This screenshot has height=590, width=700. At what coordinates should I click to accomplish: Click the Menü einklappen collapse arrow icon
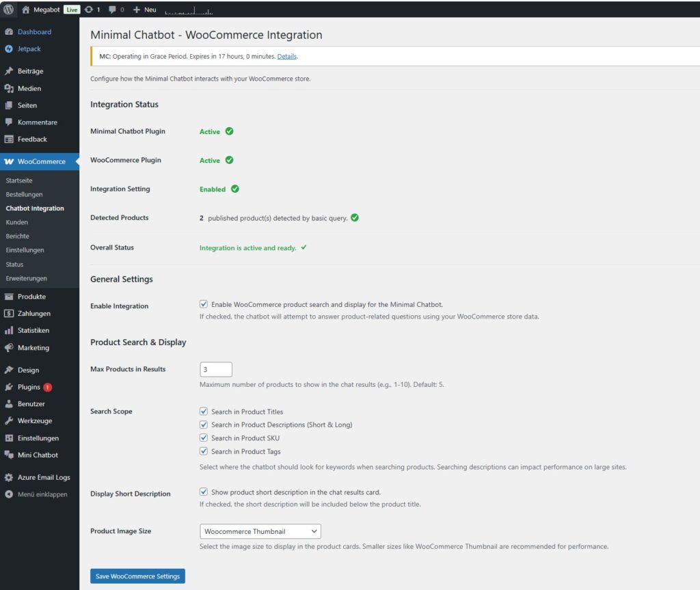9,494
